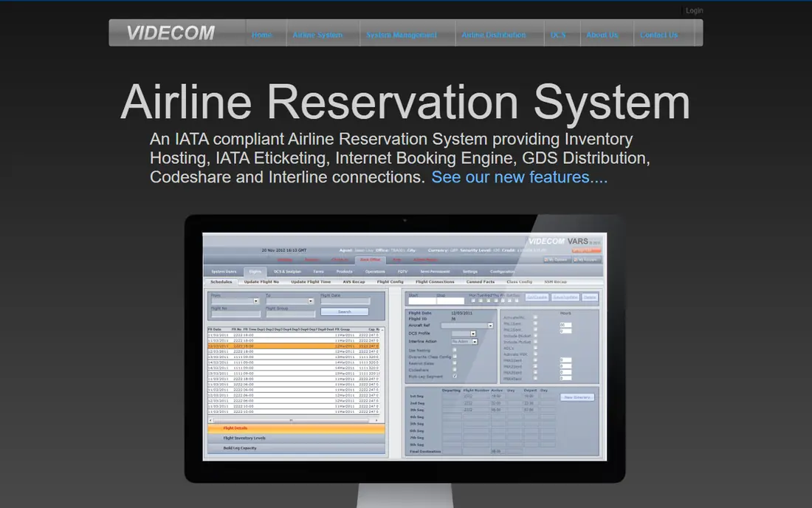Screen dimensions: 812x508
Task: Go to the Home menu item
Action: click(x=261, y=35)
